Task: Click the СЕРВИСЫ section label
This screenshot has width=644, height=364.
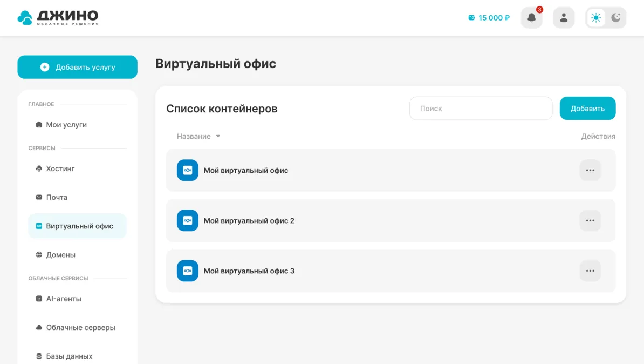Action: pos(42,148)
